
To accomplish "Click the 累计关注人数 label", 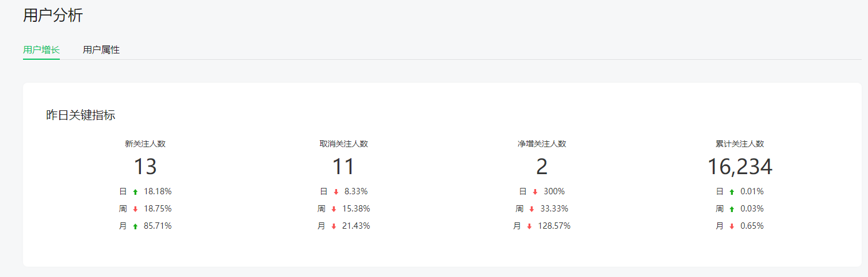I will 739,144.
